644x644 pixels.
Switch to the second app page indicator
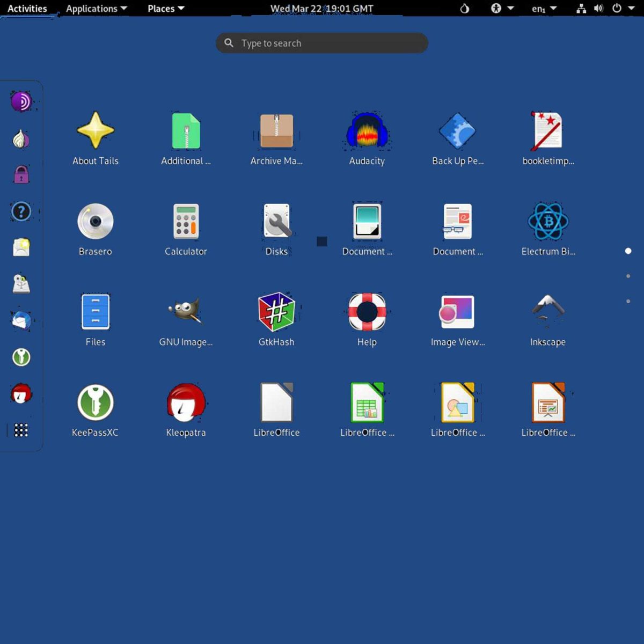tap(628, 276)
